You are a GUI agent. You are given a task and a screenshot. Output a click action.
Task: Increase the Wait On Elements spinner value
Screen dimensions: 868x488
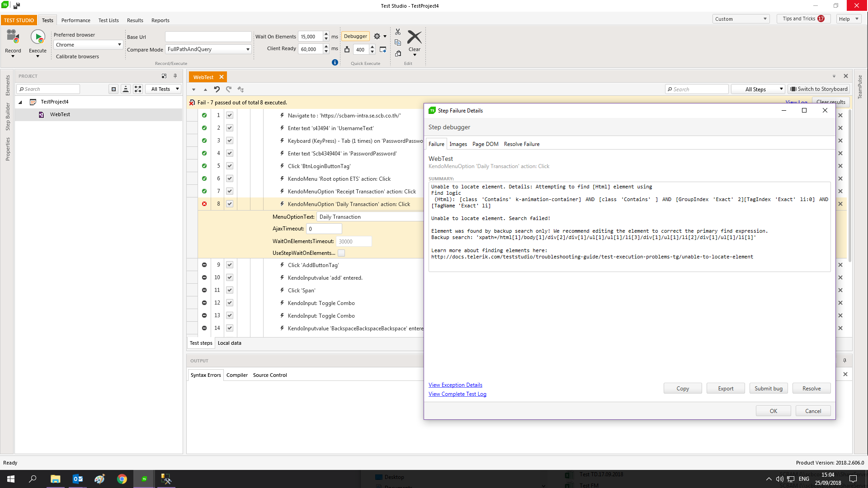[x=326, y=34]
